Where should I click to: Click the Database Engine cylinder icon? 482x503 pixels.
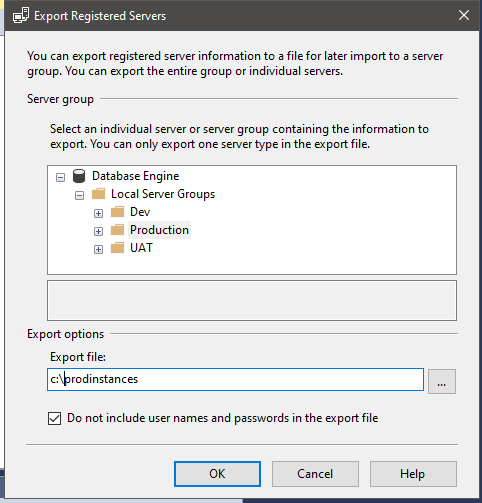point(79,176)
